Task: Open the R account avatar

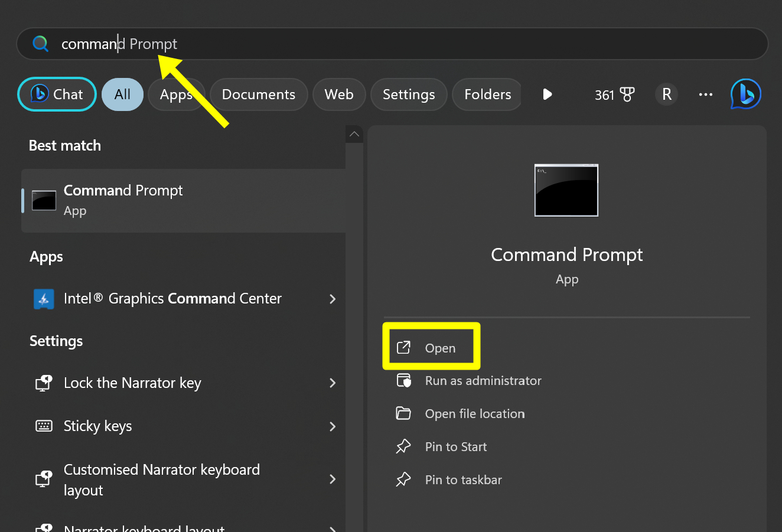Action: (667, 94)
